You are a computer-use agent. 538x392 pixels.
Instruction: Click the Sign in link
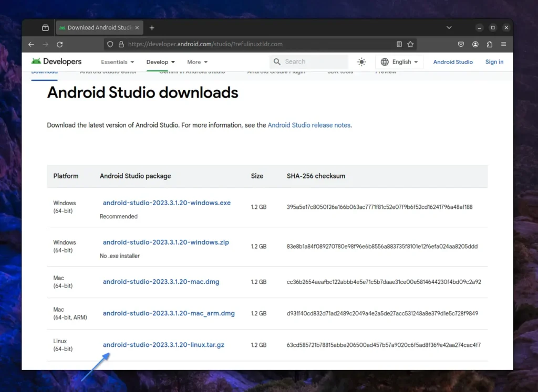click(494, 62)
